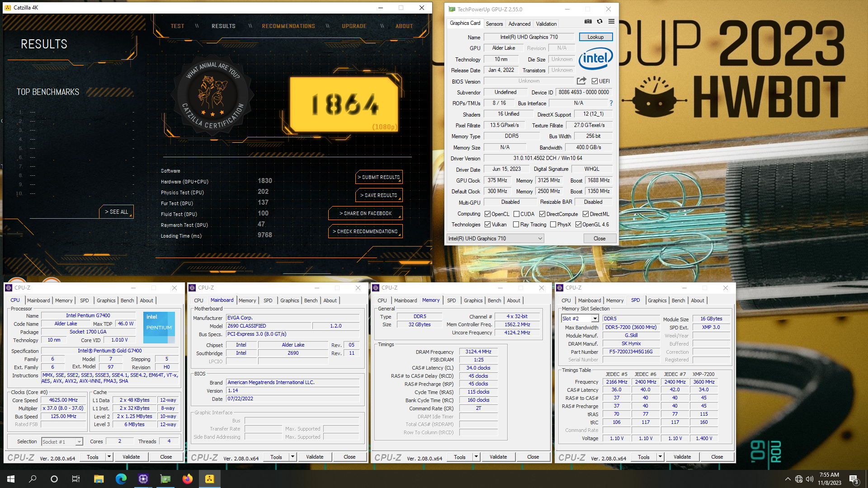
Task: Expand Tools dropdown arrow in CPU tab window
Action: [x=109, y=457]
